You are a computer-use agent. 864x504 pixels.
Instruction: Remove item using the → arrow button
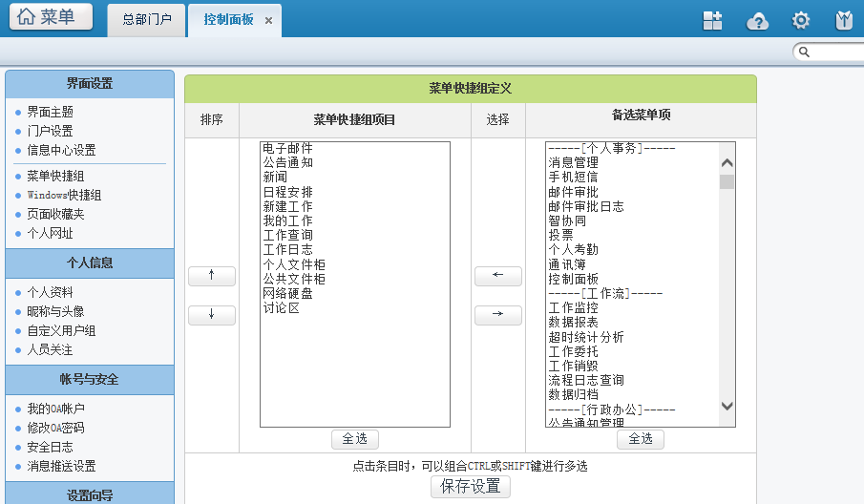pos(497,315)
